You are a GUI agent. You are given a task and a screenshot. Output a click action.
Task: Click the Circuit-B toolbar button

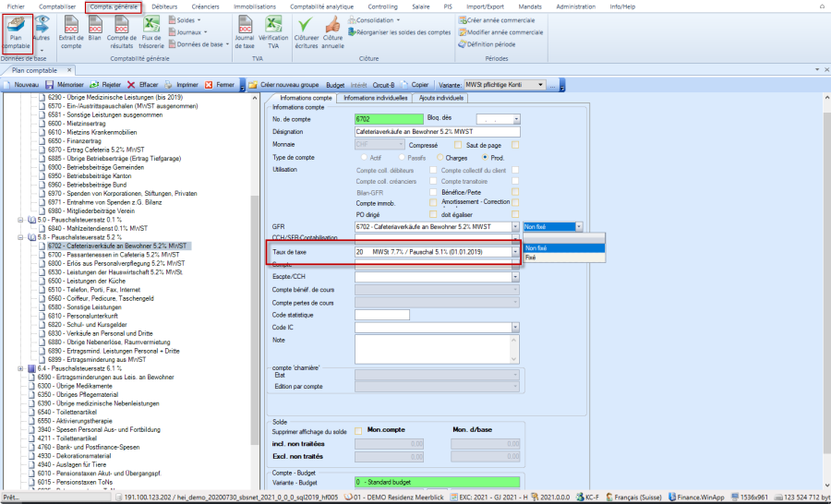tap(384, 85)
